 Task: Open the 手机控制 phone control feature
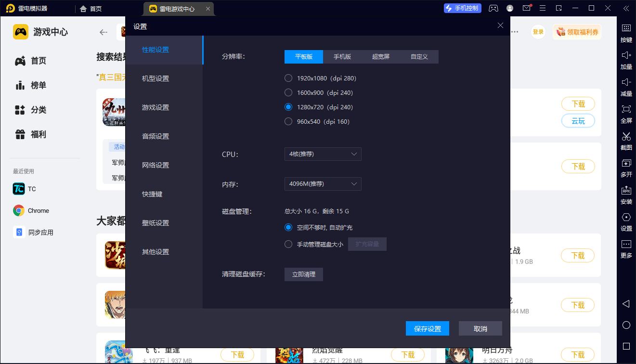point(462,8)
